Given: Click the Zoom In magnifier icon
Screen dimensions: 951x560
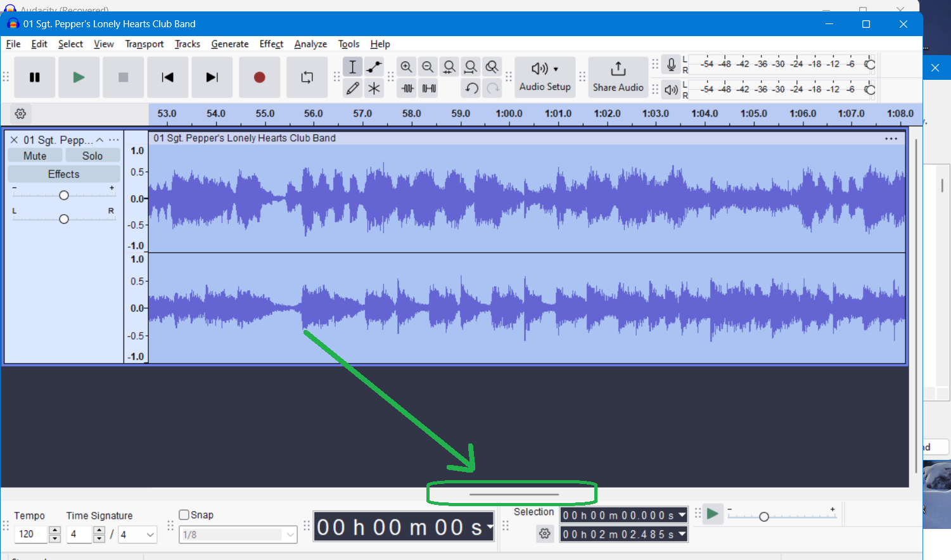Looking at the screenshot, I should 406,67.
